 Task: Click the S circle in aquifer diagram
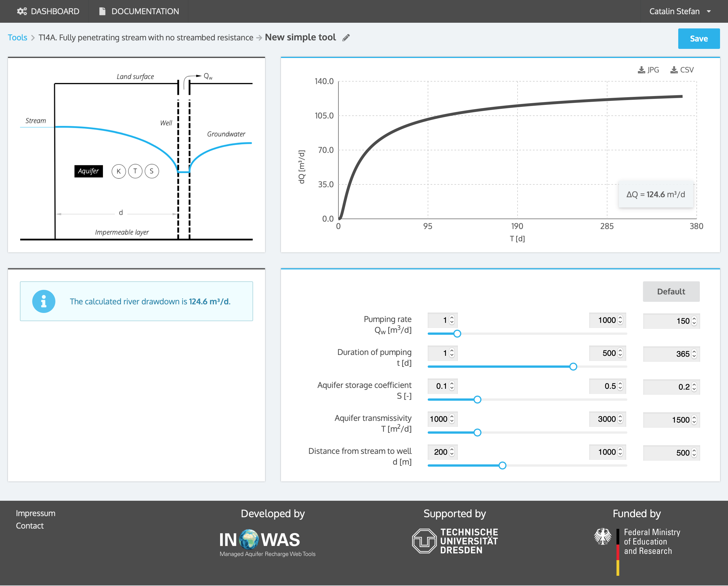coord(152,171)
